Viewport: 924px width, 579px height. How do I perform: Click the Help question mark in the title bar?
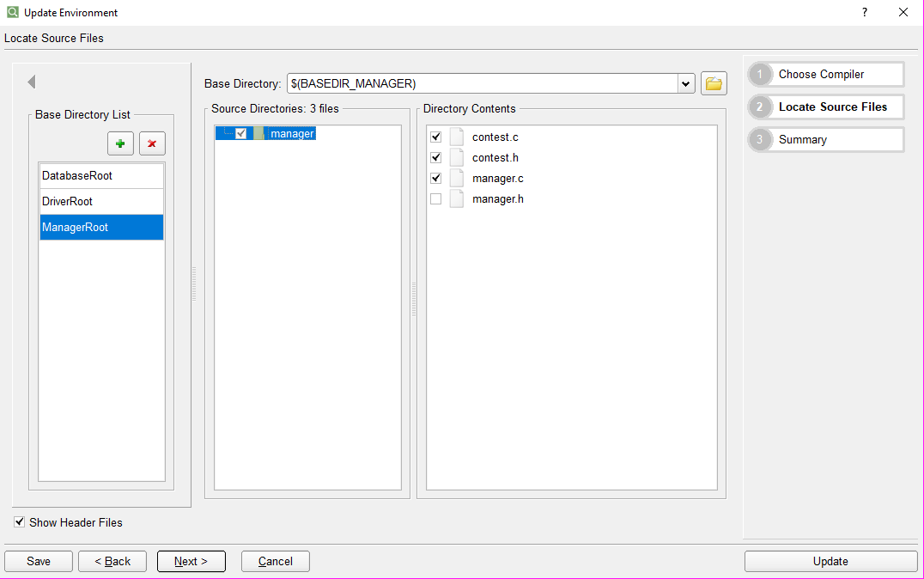pyautogui.click(x=865, y=12)
